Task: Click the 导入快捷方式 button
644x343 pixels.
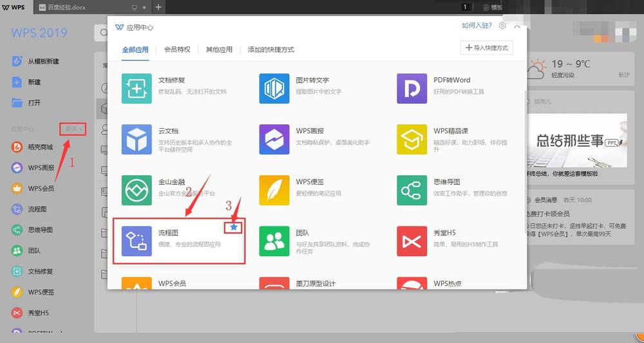Action: (x=487, y=48)
